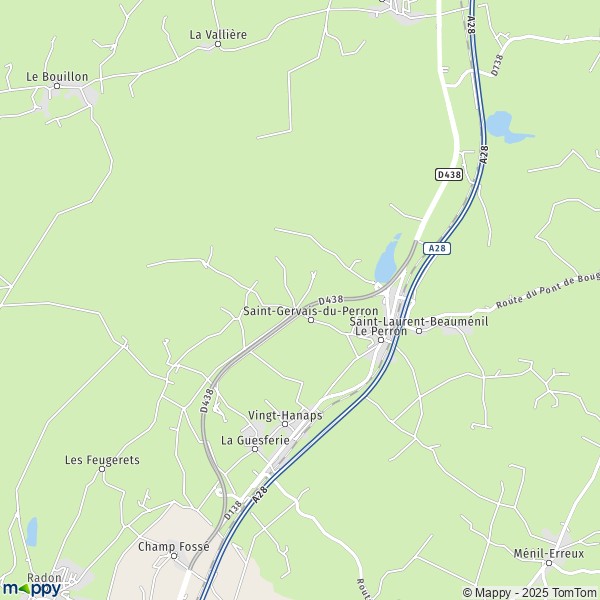Click the D438 road shield badge
The width and height of the screenshot is (600, 600).
[x=449, y=174]
